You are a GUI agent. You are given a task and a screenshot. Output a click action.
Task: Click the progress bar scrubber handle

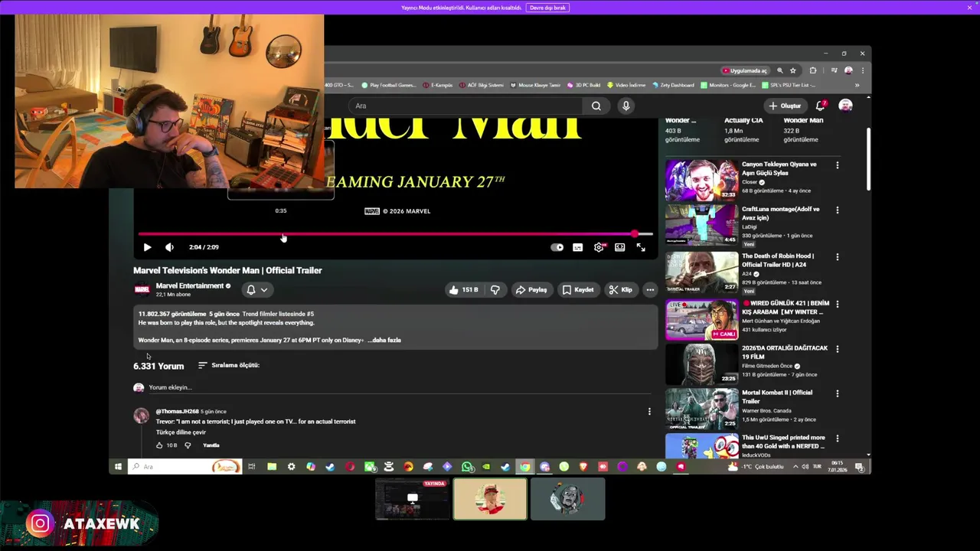(x=635, y=234)
